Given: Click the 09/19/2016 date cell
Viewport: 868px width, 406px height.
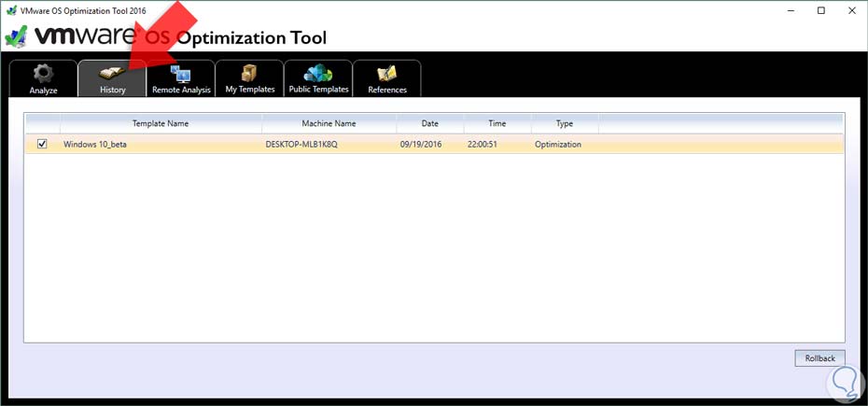Looking at the screenshot, I should click(x=421, y=145).
